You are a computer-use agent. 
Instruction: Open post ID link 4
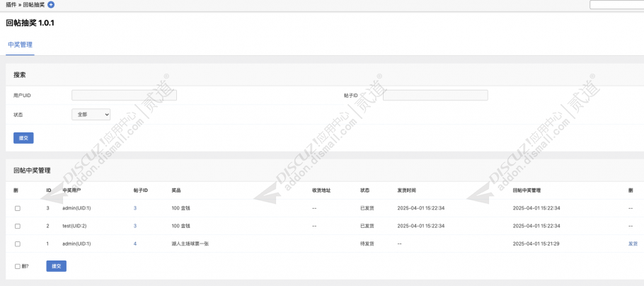(x=135, y=244)
